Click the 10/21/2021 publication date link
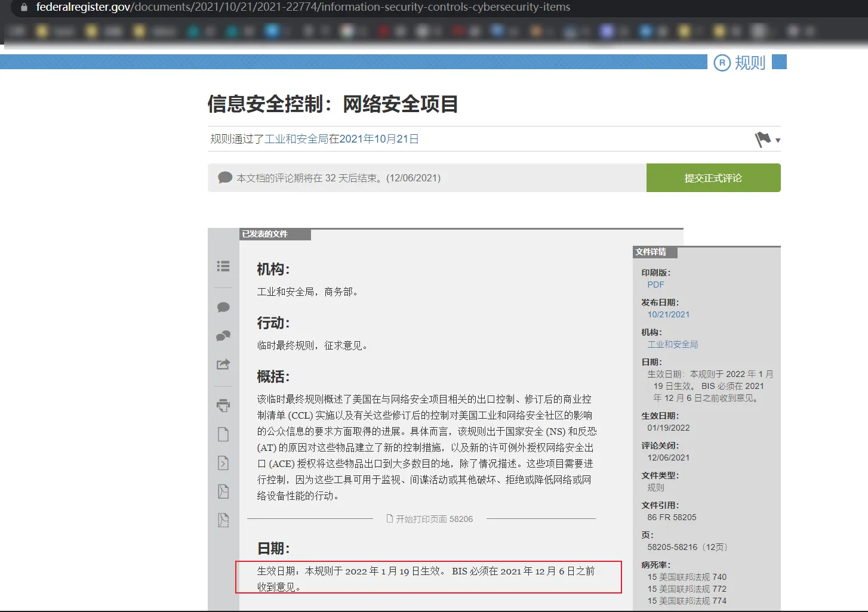 point(668,314)
